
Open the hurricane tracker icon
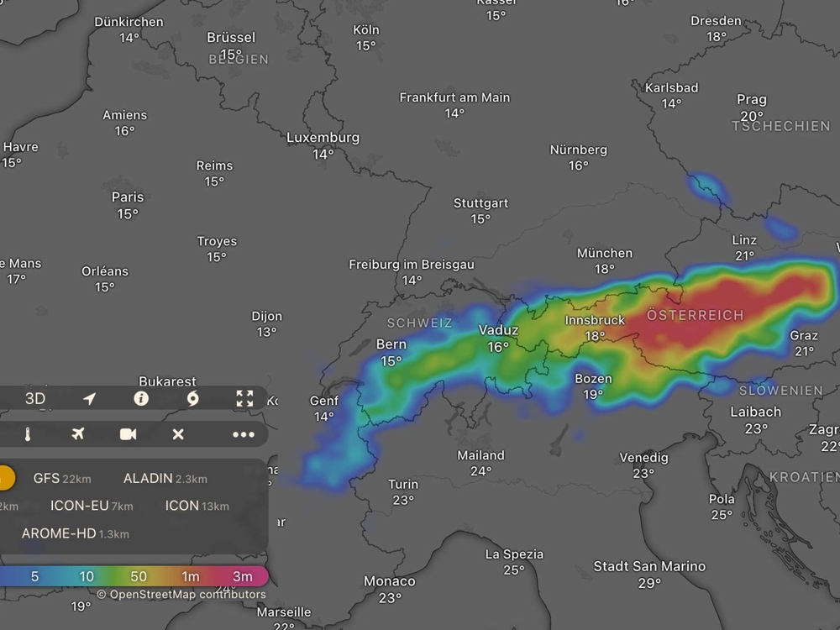(193, 398)
